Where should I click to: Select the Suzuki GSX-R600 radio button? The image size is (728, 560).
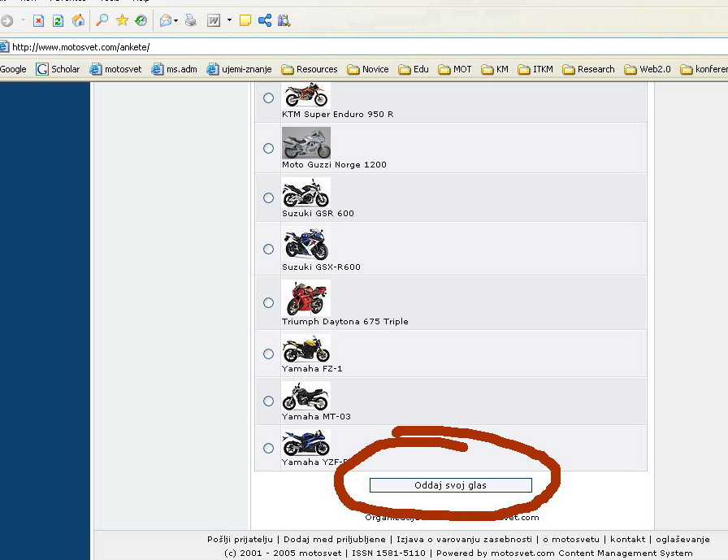(x=268, y=249)
